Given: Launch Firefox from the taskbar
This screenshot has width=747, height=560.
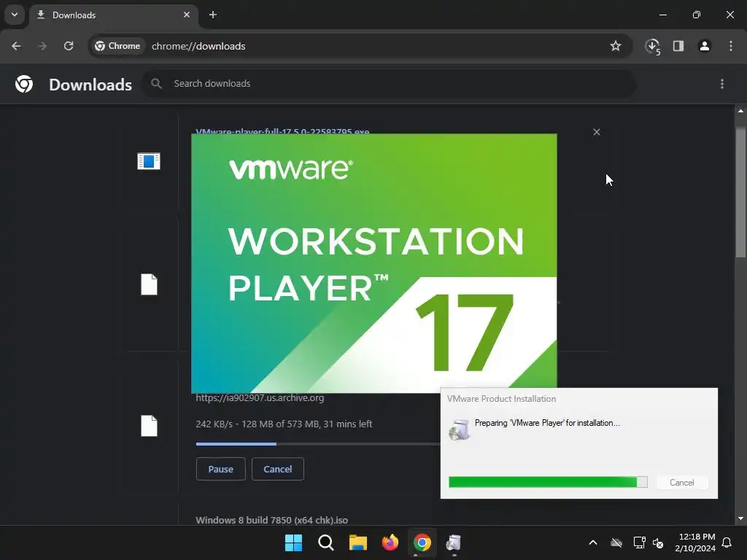Looking at the screenshot, I should 390,542.
